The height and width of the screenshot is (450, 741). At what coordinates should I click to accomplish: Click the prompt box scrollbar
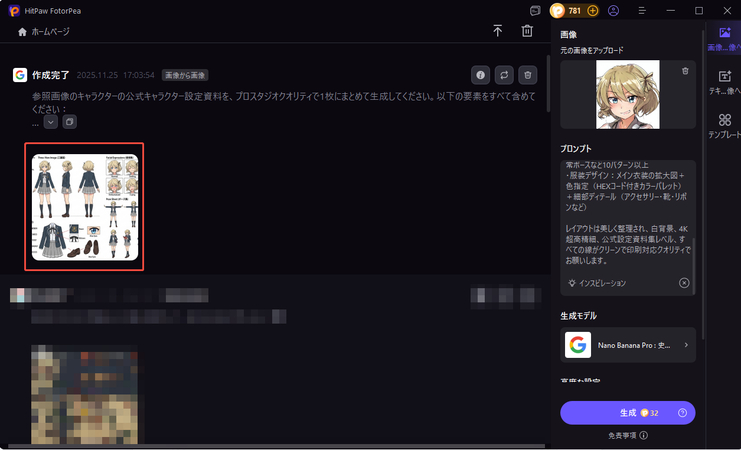(694, 267)
